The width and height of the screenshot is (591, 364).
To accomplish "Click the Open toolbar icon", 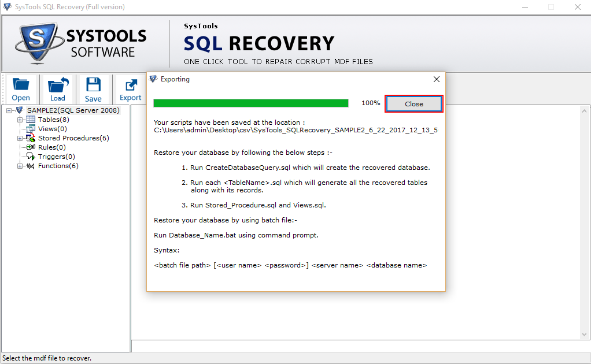I will [x=21, y=89].
